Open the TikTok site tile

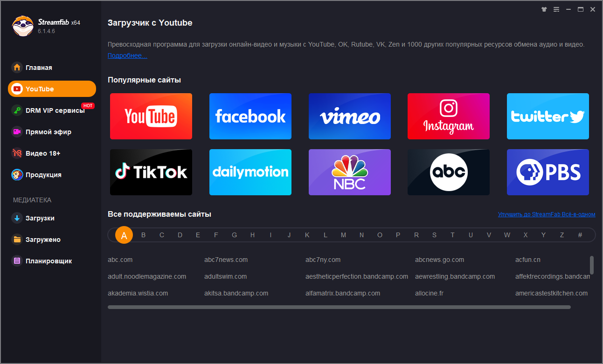click(x=151, y=172)
